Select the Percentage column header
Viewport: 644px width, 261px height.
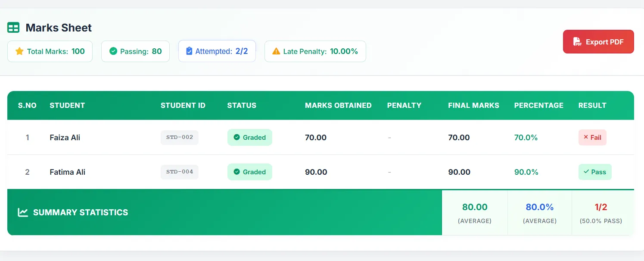click(x=538, y=105)
